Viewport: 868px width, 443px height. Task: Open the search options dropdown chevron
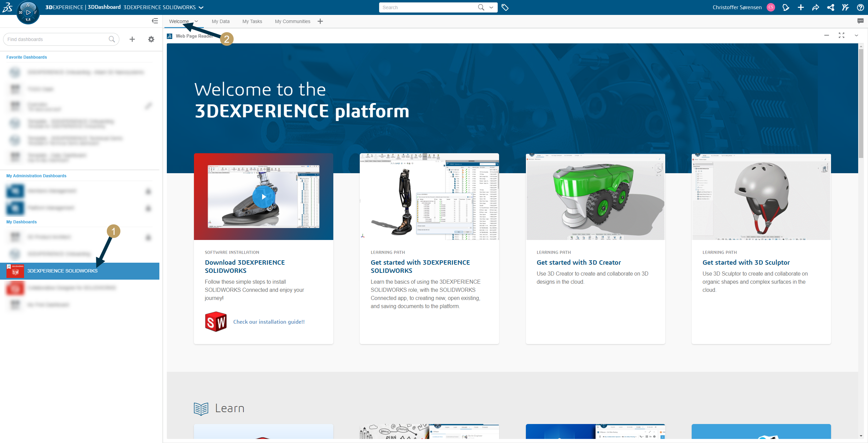tap(491, 7)
